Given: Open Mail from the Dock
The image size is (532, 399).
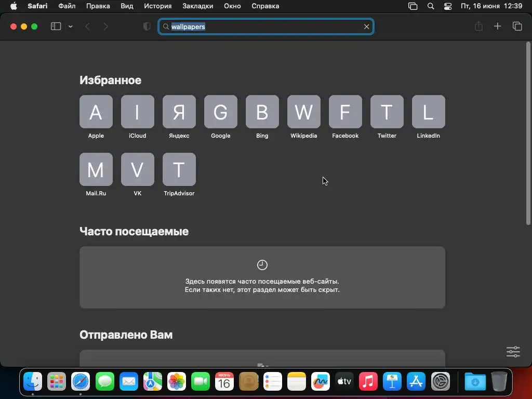Looking at the screenshot, I should pos(129,381).
